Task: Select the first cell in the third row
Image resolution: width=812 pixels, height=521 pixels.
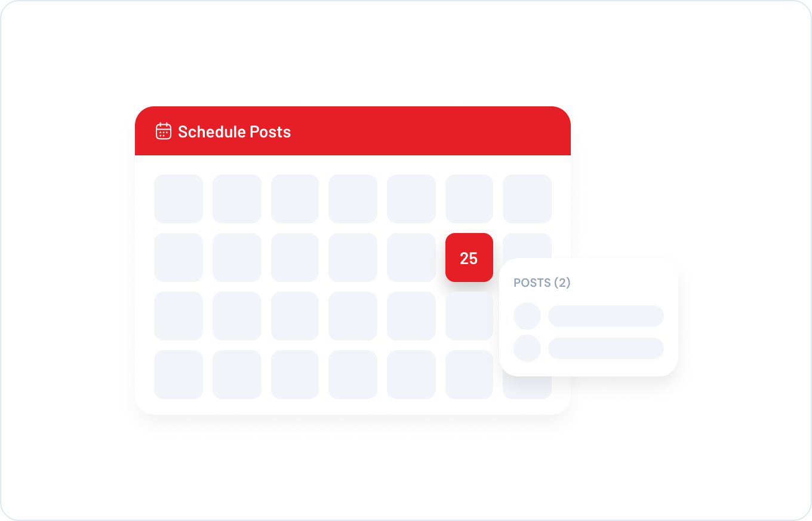Action: click(179, 316)
